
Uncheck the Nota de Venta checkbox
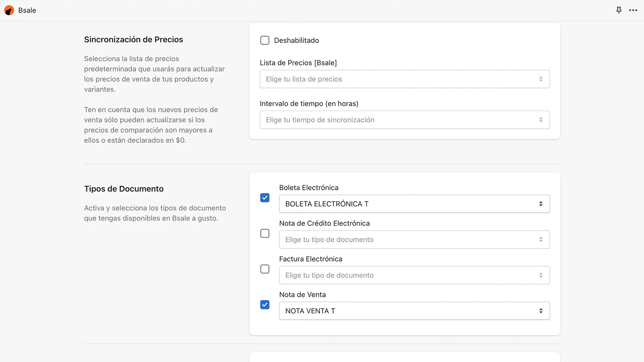pos(264,305)
